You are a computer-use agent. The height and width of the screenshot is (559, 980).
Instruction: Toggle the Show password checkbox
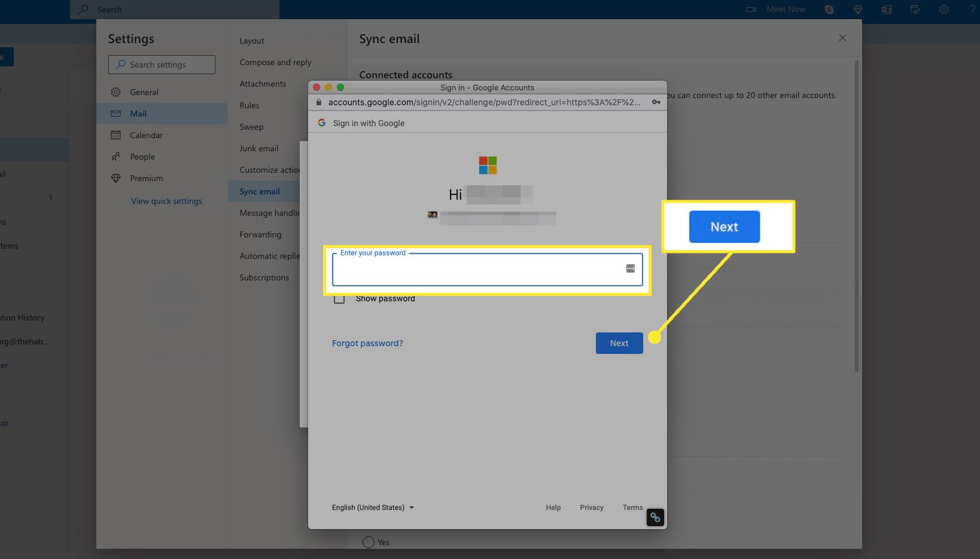tap(339, 298)
